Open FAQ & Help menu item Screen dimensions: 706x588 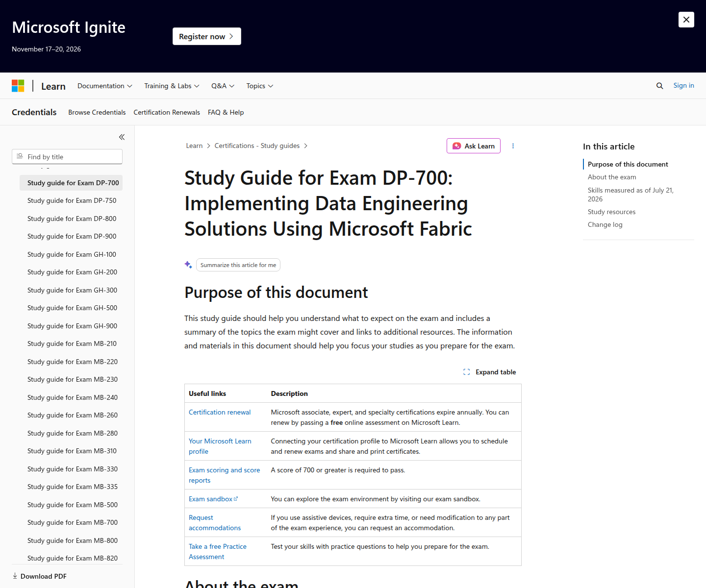(x=226, y=112)
